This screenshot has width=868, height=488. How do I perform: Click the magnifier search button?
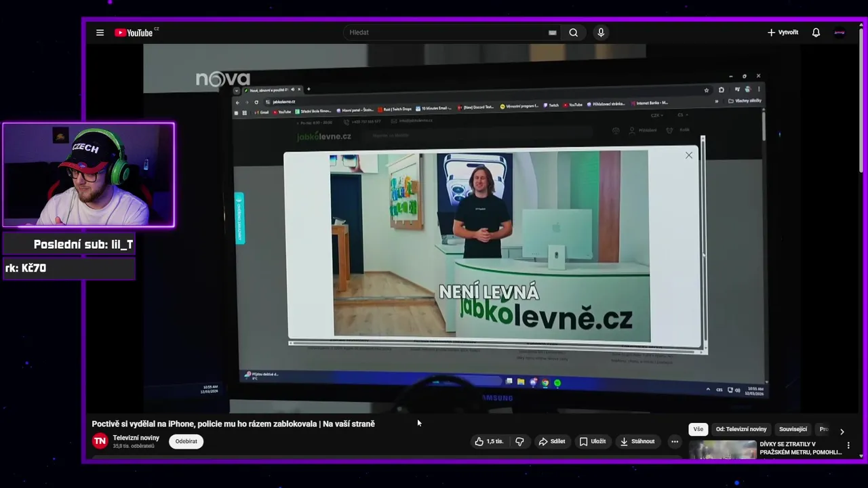pyautogui.click(x=574, y=33)
